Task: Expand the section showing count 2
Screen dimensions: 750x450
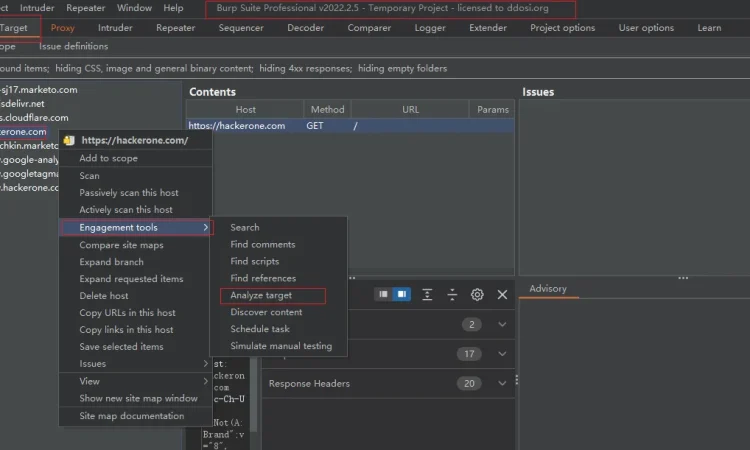Action: pos(502,325)
